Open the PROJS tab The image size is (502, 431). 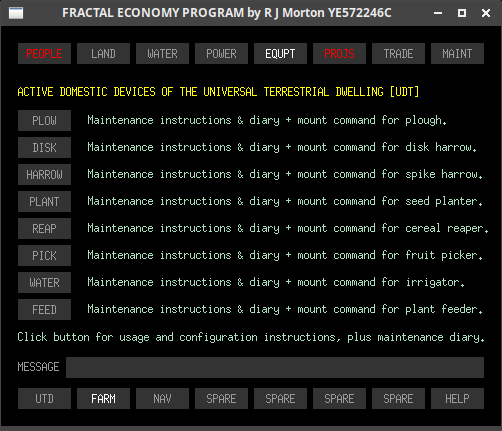(339, 53)
